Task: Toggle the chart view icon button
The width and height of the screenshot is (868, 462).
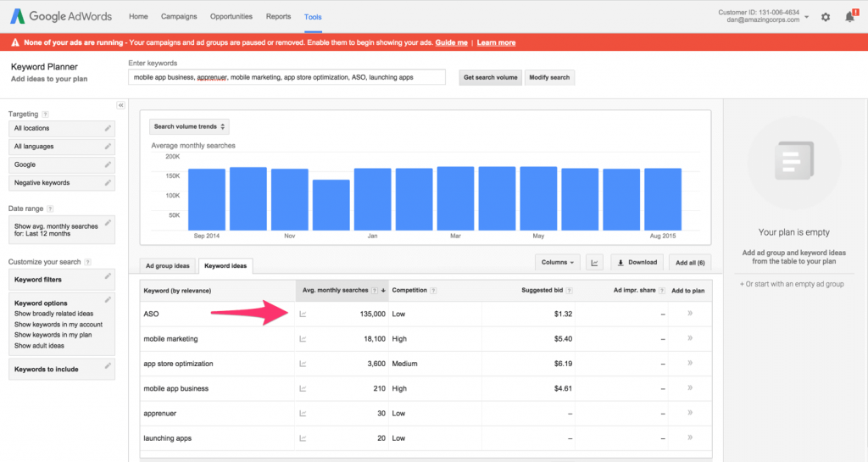Action: coord(594,262)
